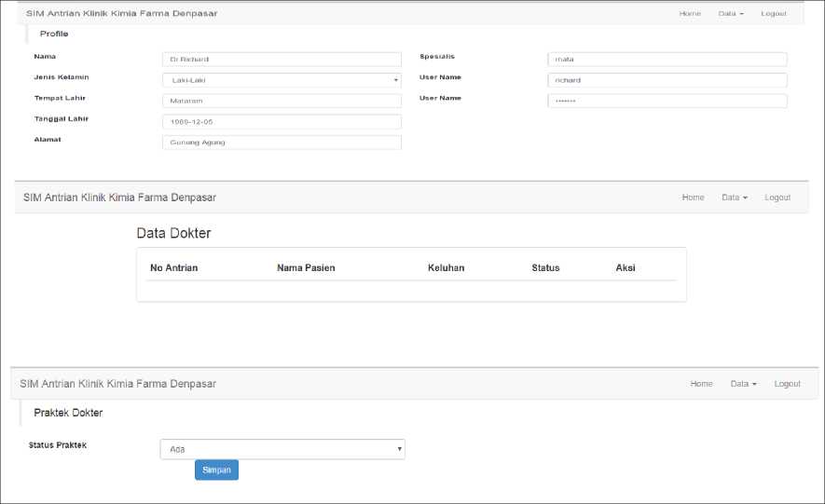Go to Home from Praktek Dokter navbar

[701, 384]
